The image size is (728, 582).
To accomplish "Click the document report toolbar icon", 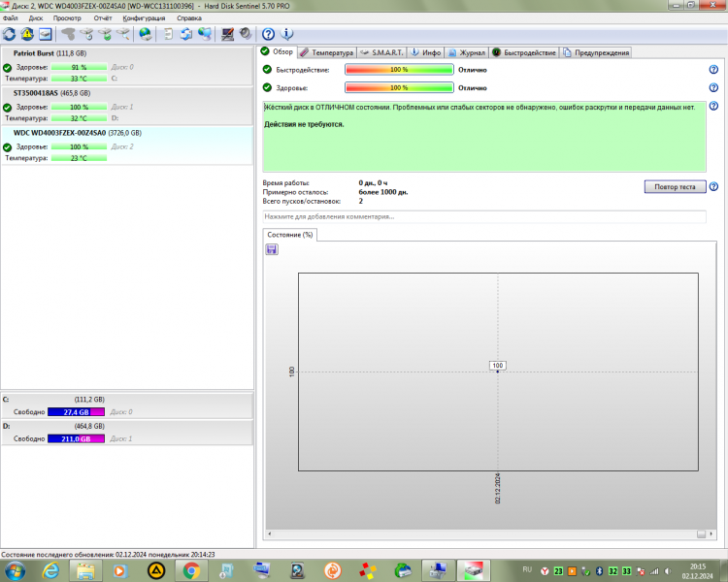I will 168,34.
